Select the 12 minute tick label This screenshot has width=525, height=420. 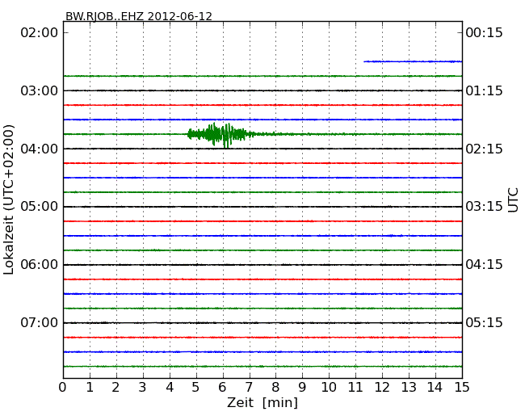382,388
